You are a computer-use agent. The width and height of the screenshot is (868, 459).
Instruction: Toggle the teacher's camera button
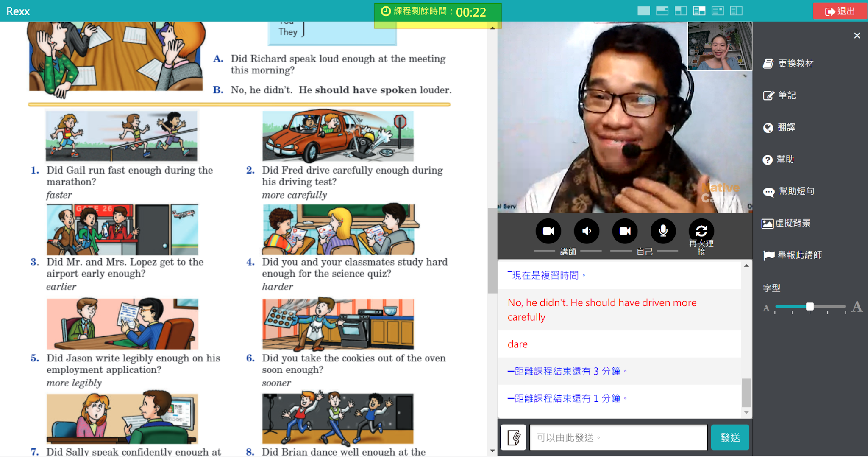[x=548, y=231]
